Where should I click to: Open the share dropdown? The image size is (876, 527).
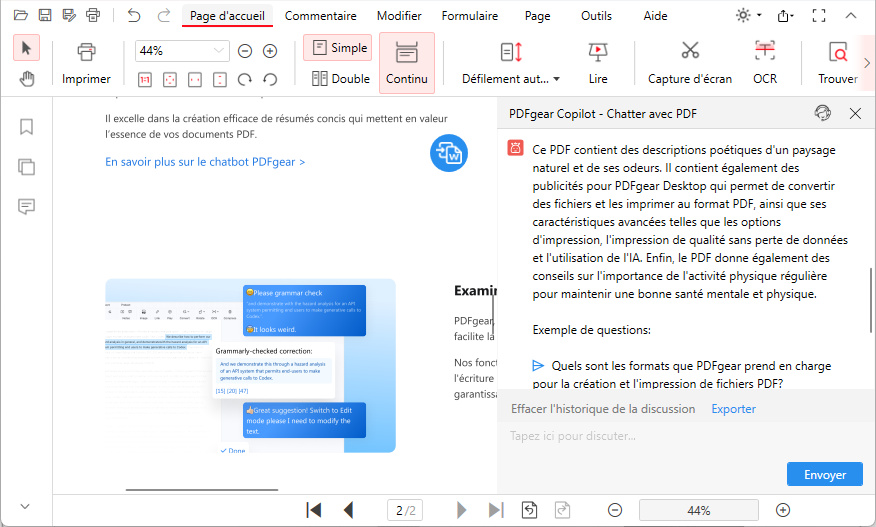tap(785, 16)
